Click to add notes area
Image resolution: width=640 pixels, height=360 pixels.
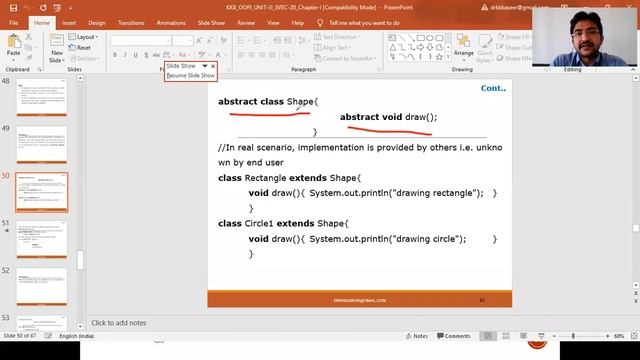[x=119, y=323]
